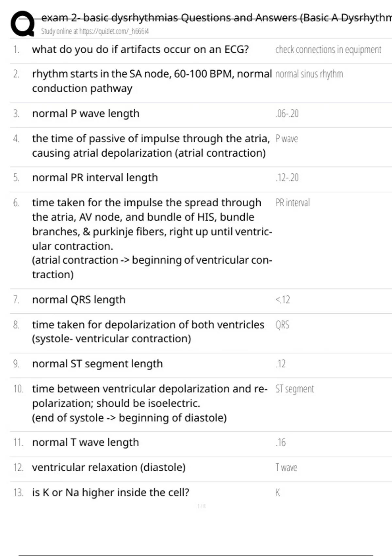Click the 'normal sinus rhythm' answer
This screenshot has width=392, height=556.
[309, 74]
